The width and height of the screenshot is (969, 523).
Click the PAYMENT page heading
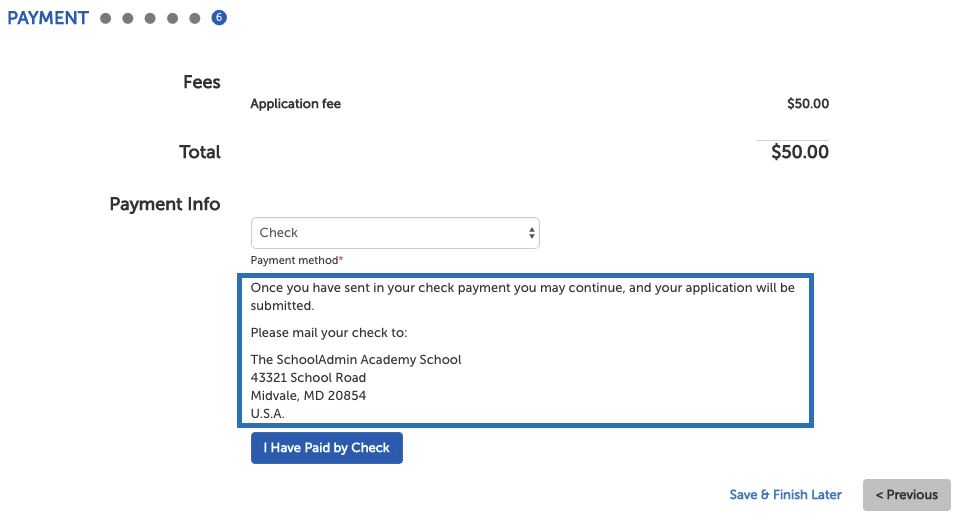pos(48,19)
